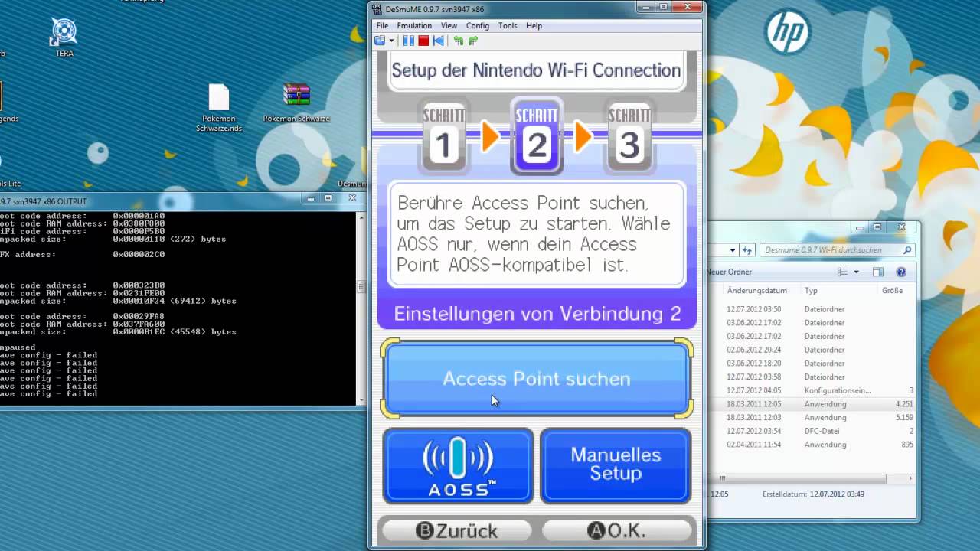980x551 pixels.
Task: Open the Explorer address bar history dropdown
Action: click(x=733, y=249)
